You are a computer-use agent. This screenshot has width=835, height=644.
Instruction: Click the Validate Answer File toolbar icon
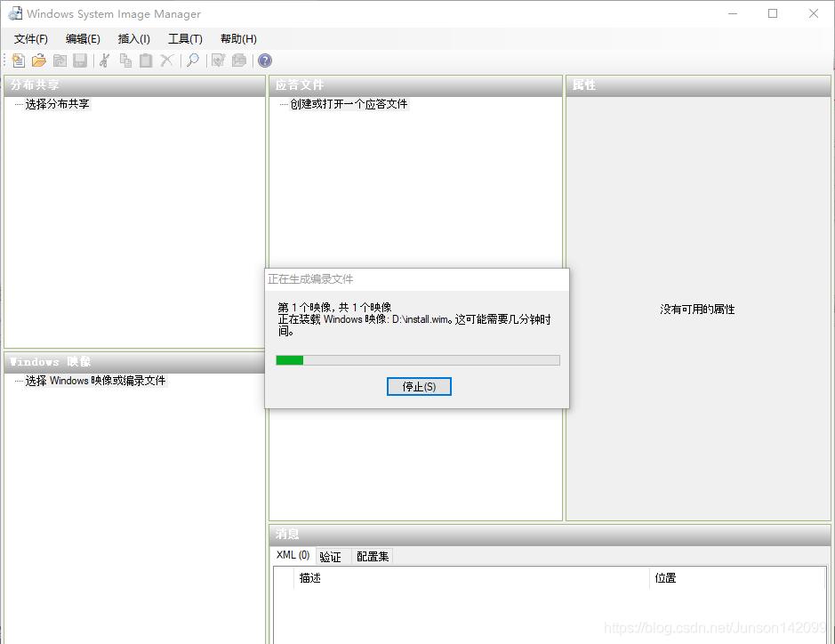click(x=218, y=60)
